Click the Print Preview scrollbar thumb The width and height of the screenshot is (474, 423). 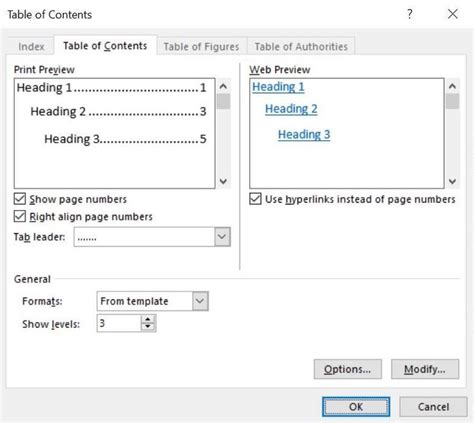(x=223, y=101)
